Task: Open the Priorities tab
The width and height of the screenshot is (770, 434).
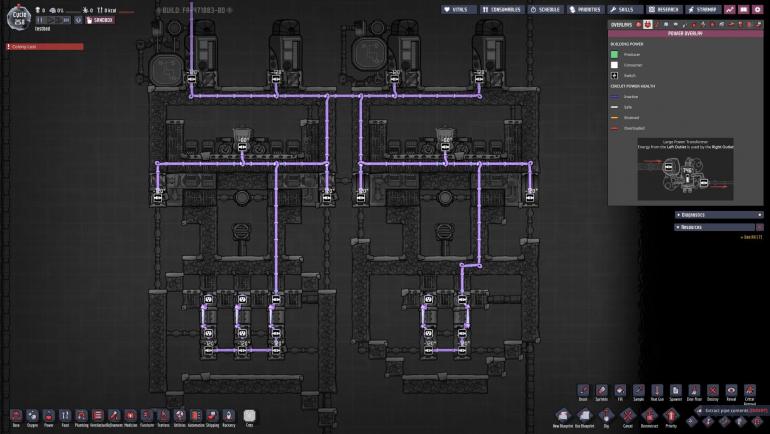Action: [x=585, y=9]
